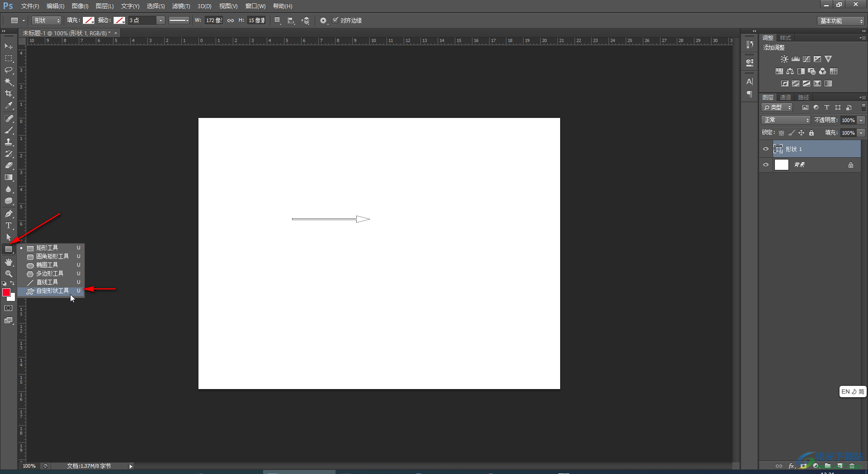
Task: Open the 滤镜(T) menu
Action: pyautogui.click(x=181, y=6)
